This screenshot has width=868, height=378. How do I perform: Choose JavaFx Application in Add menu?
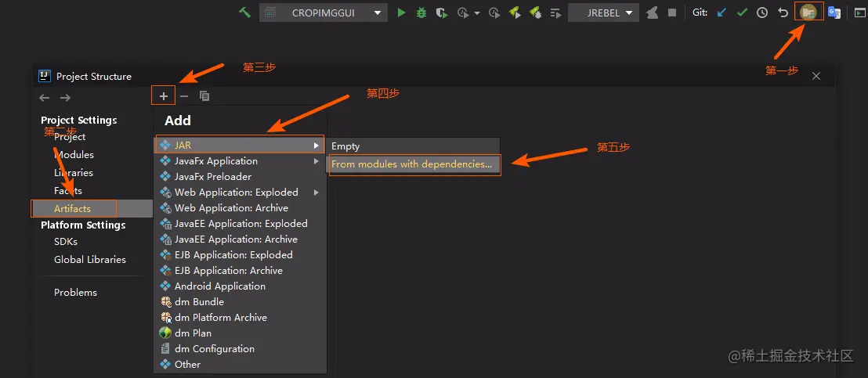click(x=240, y=160)
